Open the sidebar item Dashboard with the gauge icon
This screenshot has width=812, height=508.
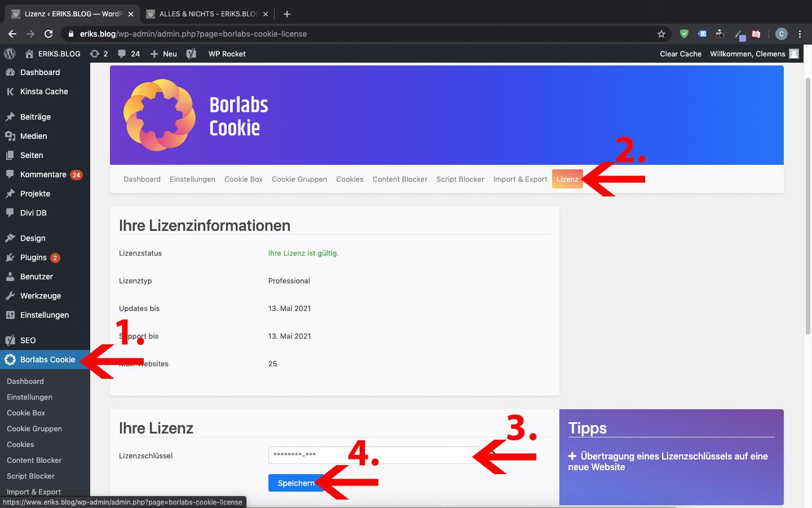click(x=45, y=72)
